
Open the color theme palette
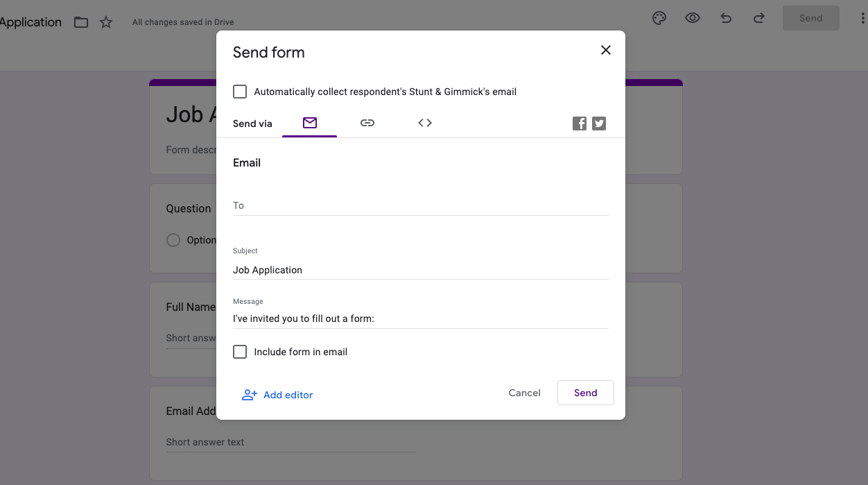(x=659, y=19)
